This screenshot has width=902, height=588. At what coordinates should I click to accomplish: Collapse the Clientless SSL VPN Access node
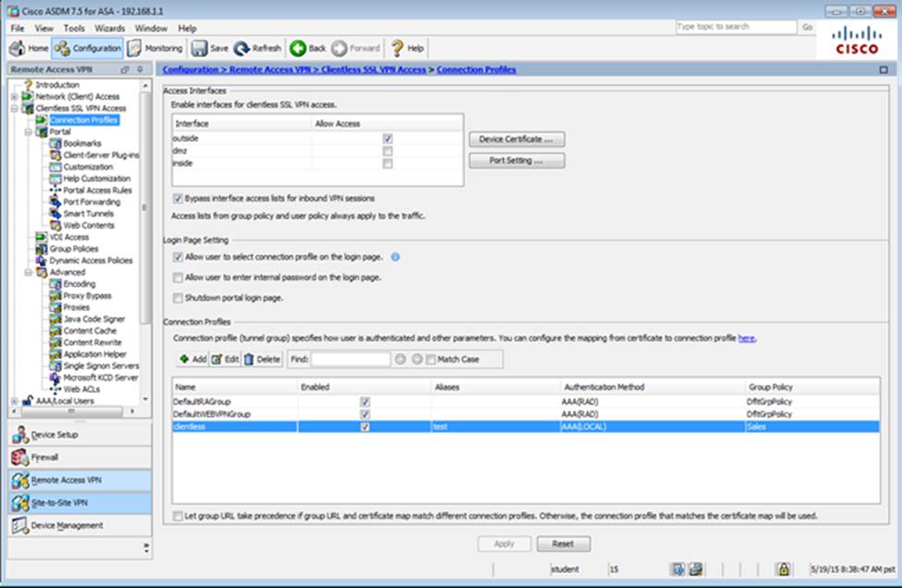(x=14, y=108)
